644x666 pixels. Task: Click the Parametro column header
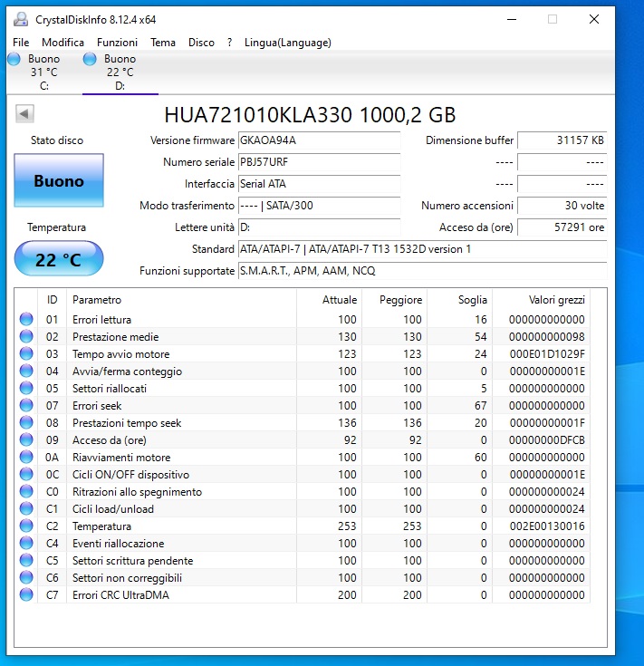(181, 300)
